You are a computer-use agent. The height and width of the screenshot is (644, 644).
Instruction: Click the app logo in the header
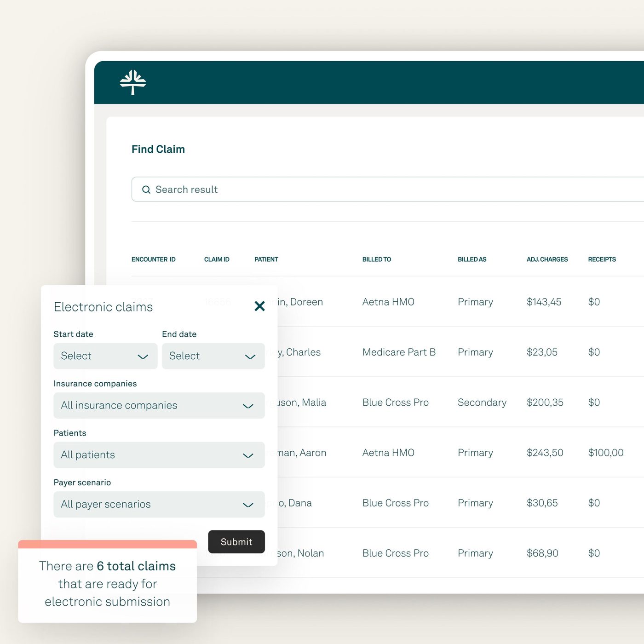pos(133,82)
